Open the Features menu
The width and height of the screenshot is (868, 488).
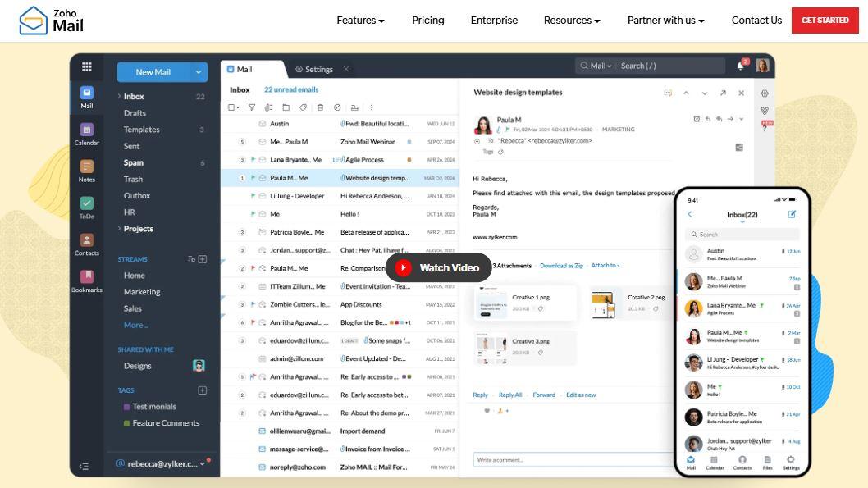coord(360,20)
